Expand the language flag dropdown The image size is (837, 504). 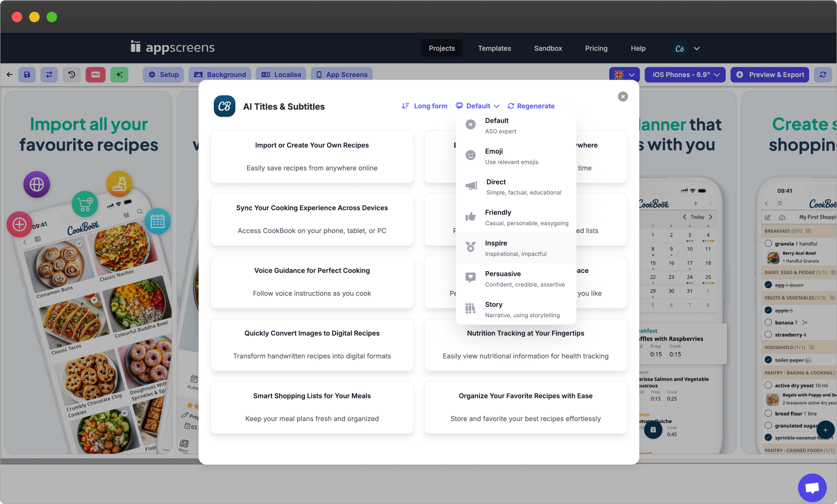point(624,74)
